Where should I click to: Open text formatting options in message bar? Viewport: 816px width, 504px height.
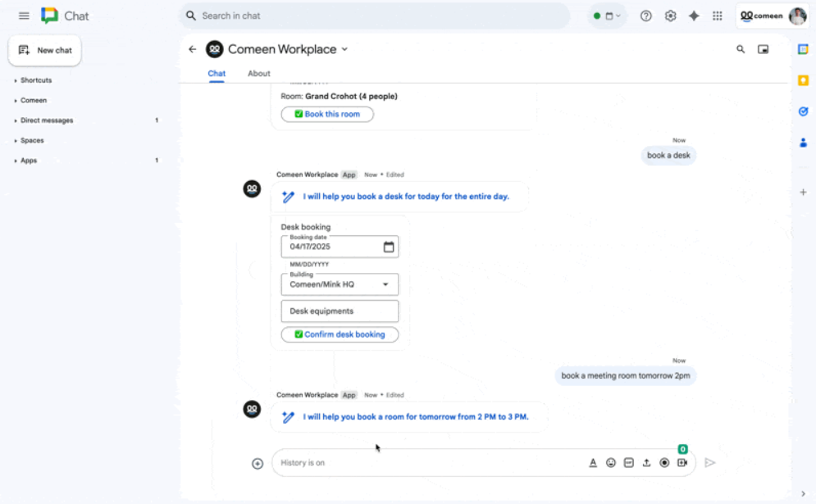coord(593,462)
